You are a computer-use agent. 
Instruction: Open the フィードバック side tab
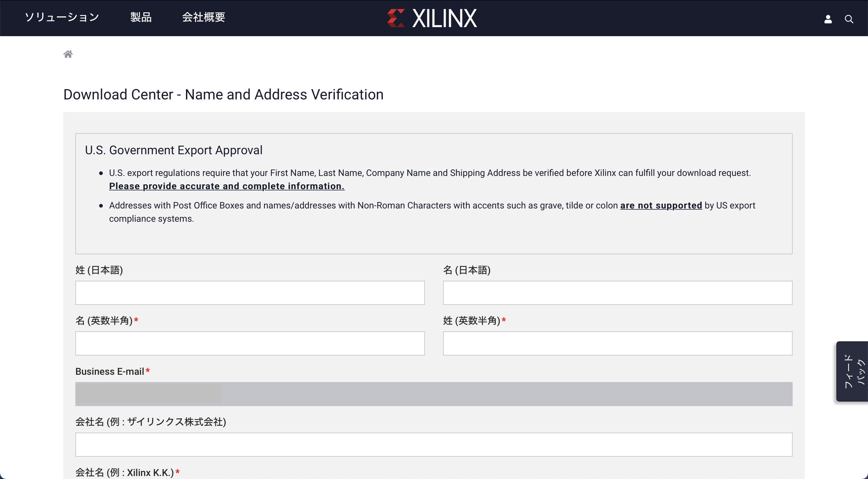852,371
